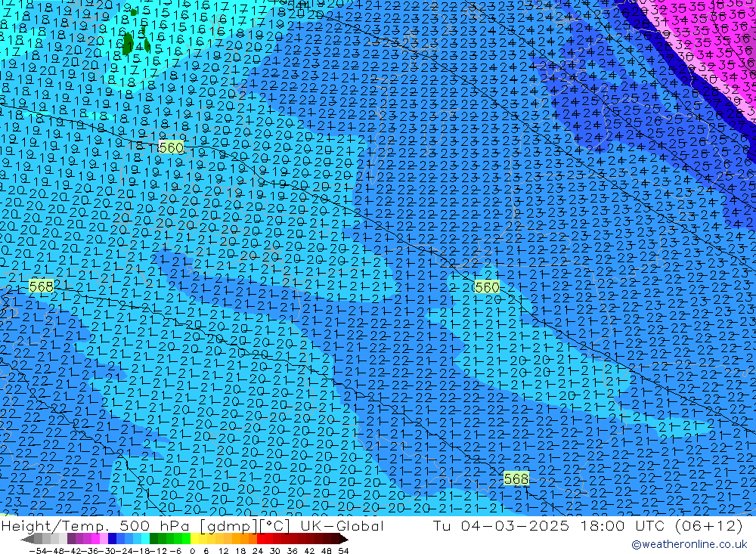The height and width of the screenshot is (554, 756).
Task: Pick the bright red swatch on the color scale
Action: [x=261, y=539]
